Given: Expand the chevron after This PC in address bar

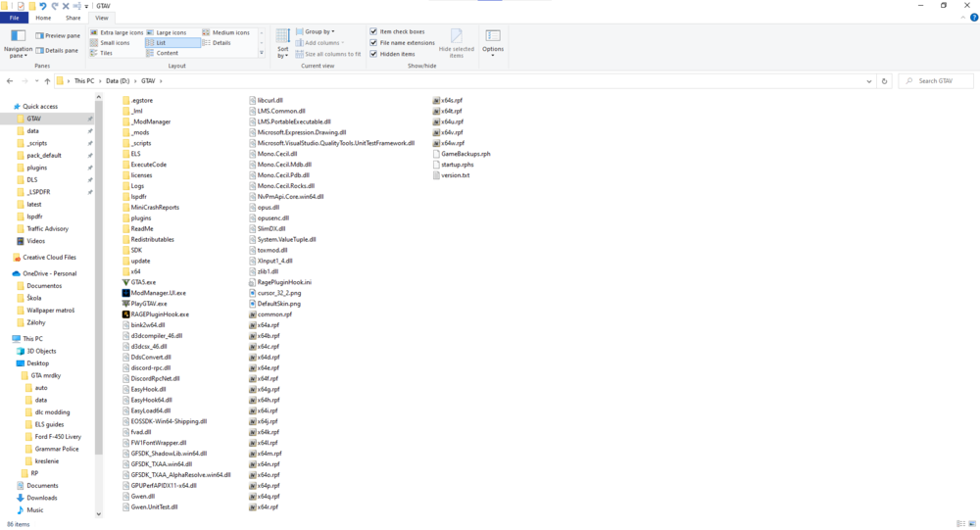Looking at the screenshot, I should coord(100,81).
